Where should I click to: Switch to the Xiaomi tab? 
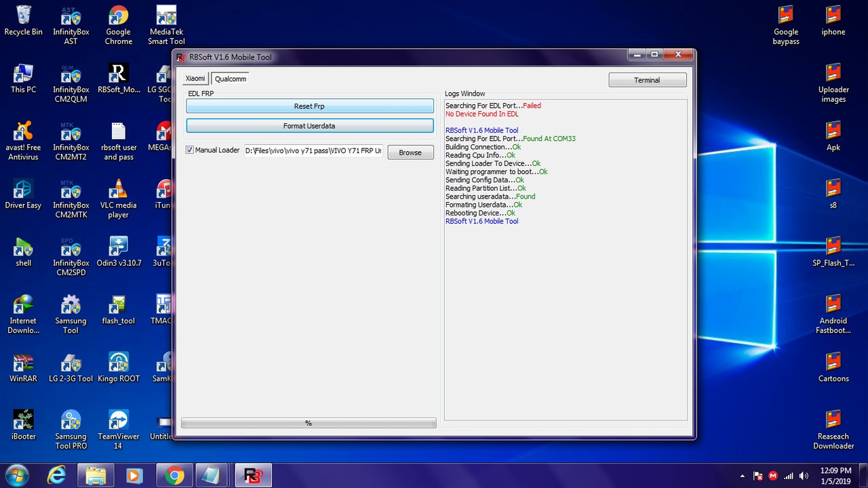pos(195,79)
